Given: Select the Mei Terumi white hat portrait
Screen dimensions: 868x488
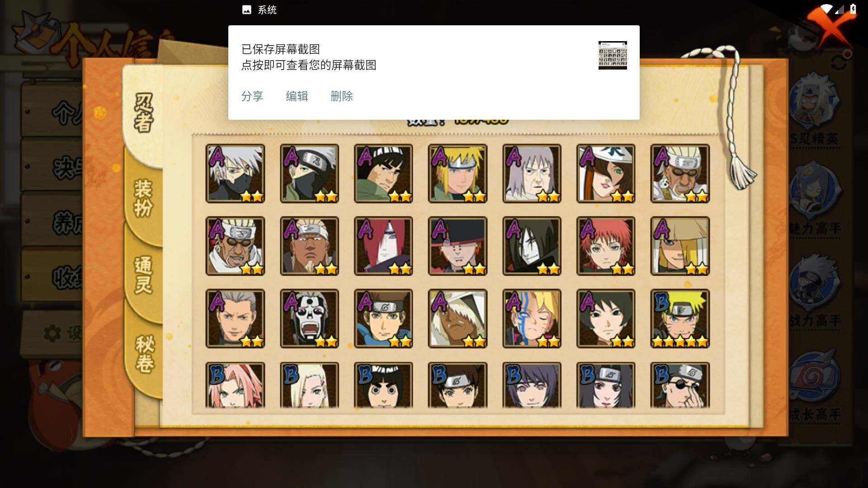Looking at the screenshot, I should pos(606,174).
